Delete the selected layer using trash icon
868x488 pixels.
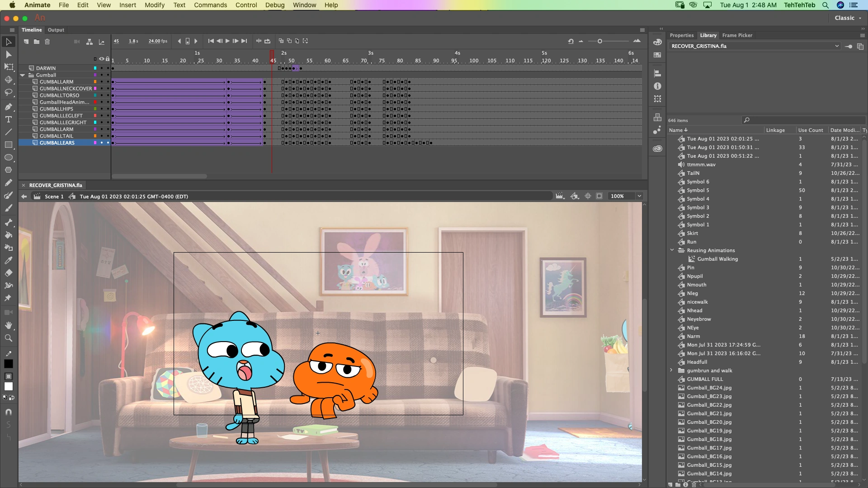click(47, 42)
